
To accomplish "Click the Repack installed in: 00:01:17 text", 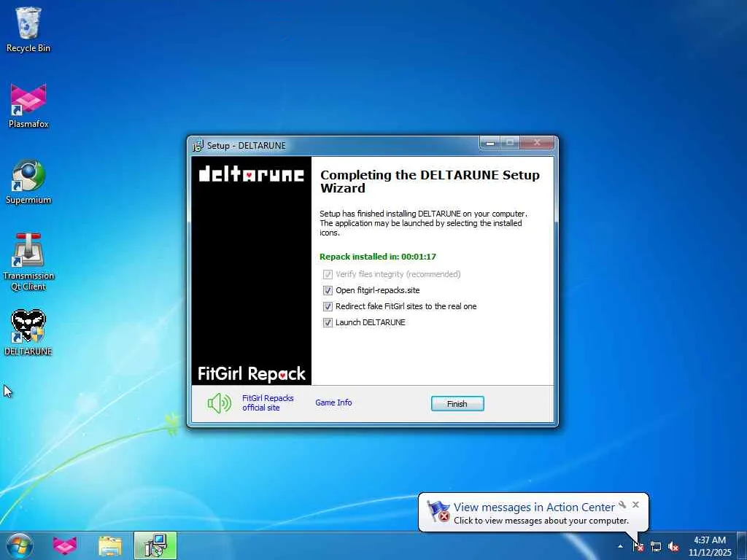I will (x=378, y=257).
